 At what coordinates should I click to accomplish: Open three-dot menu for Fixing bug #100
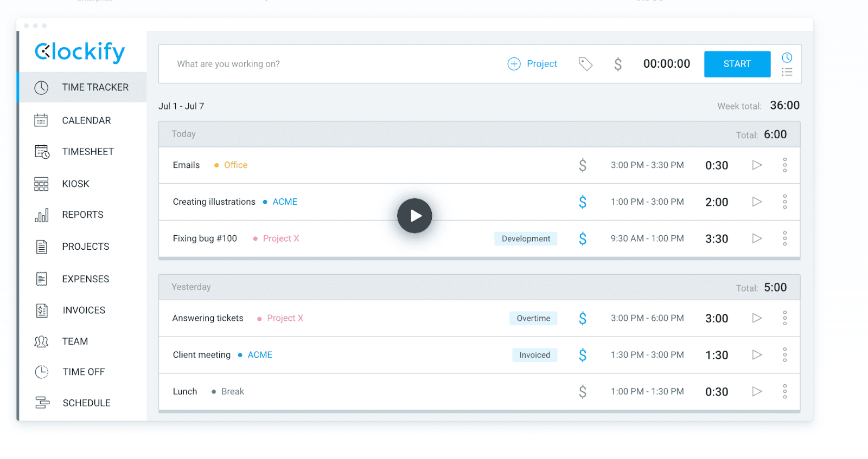click(x=784, y=238)
